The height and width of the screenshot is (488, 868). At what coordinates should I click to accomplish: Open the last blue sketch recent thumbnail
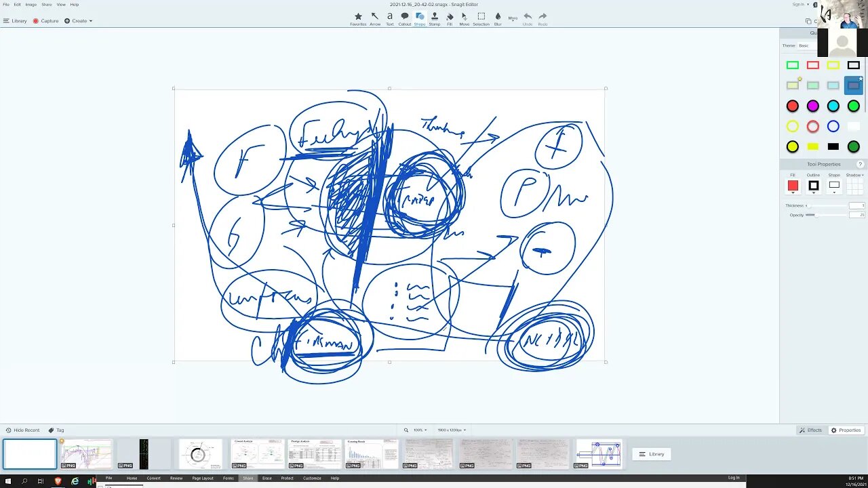tap(599, 454)
